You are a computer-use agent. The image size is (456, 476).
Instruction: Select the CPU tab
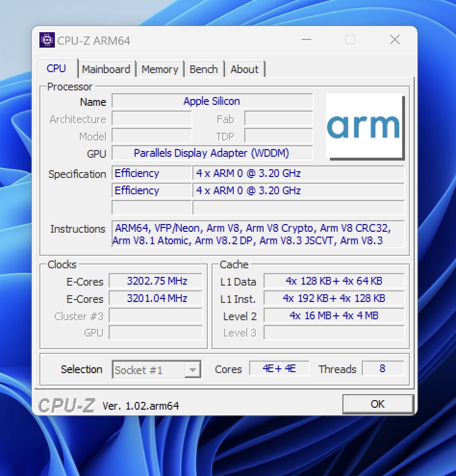[x=56, y=68]
